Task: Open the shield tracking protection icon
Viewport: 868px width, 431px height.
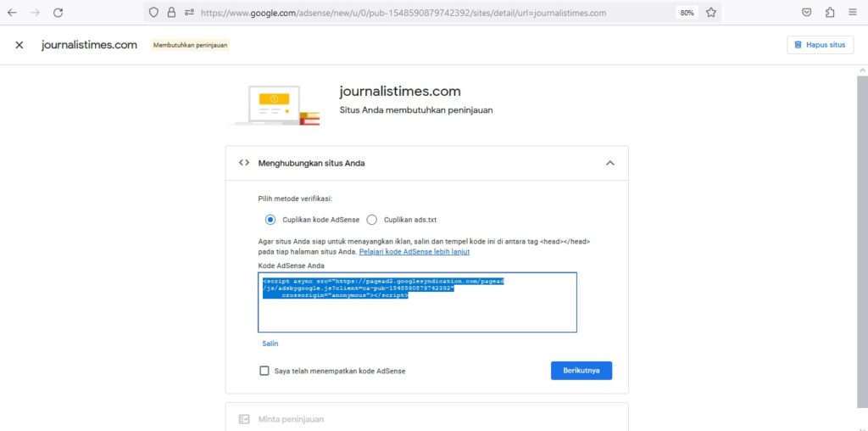Action: (154, 12)
